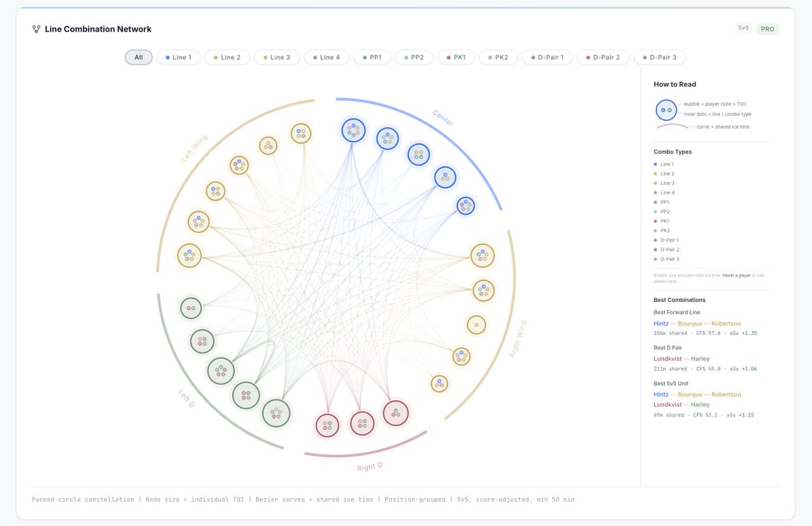Click the D-Pair 3 legend entry in Combo Types
This screenshot has width=812, height=526.
[x=666, y=259]
